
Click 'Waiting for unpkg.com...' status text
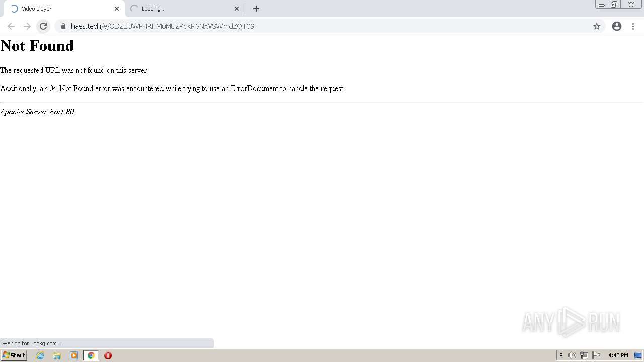coord(32,343)
